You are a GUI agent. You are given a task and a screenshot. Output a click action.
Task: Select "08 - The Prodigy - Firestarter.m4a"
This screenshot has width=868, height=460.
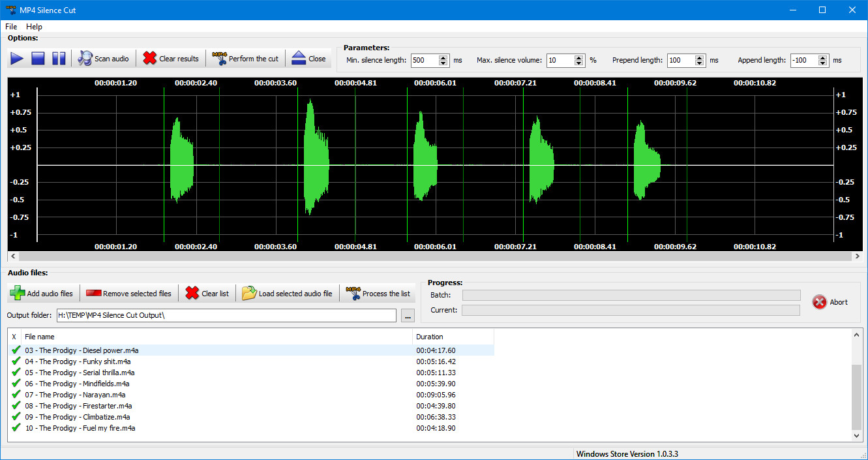pos(78,406)
